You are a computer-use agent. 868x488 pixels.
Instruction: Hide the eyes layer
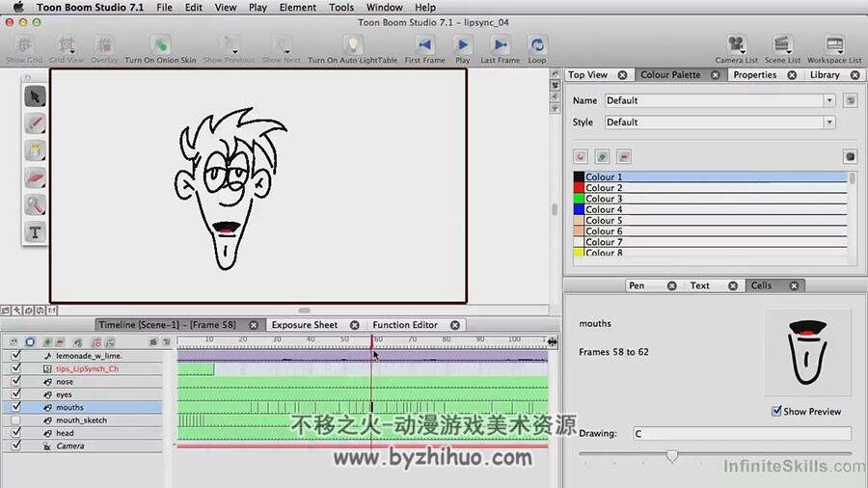pos(16,393)
